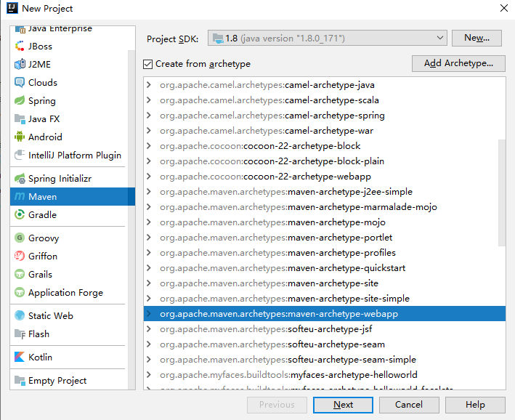The width and height of the screenshot is (515, 420).
Task: Click the New... SDK button
Action: (x=477, y=38)
